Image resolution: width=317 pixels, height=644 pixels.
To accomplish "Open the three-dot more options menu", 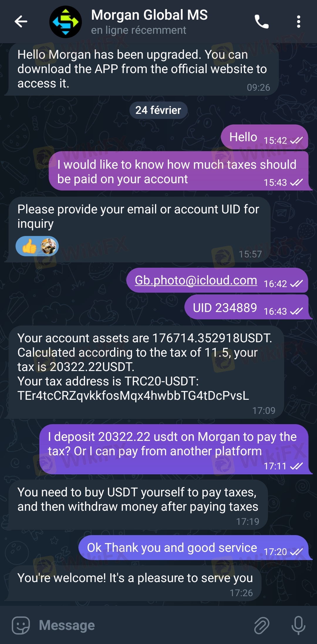I will pos(299,22).
